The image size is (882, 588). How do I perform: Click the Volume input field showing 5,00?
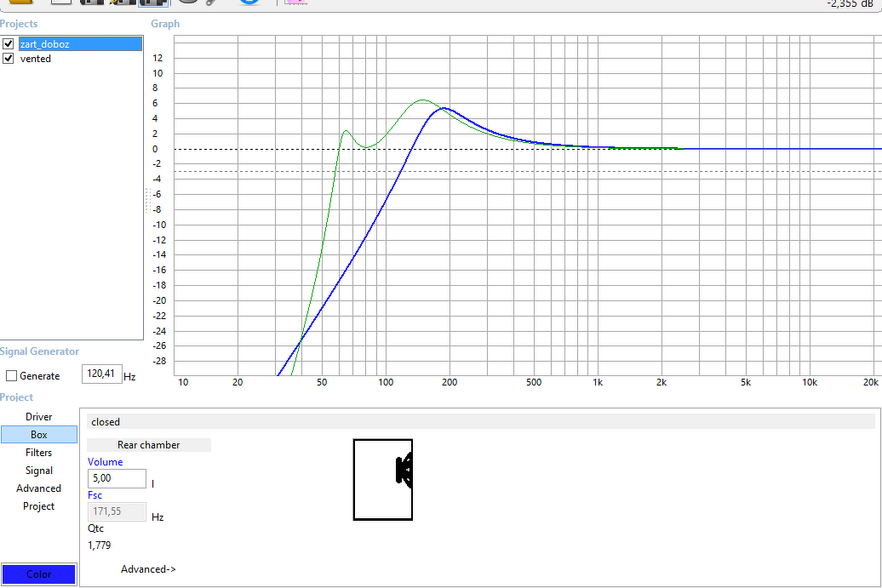coord(117,478)
